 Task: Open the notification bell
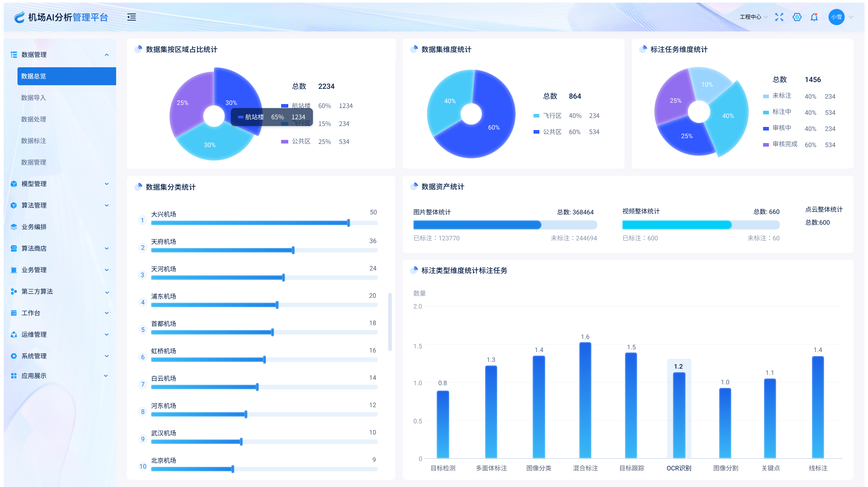click(x=814, y=17)
